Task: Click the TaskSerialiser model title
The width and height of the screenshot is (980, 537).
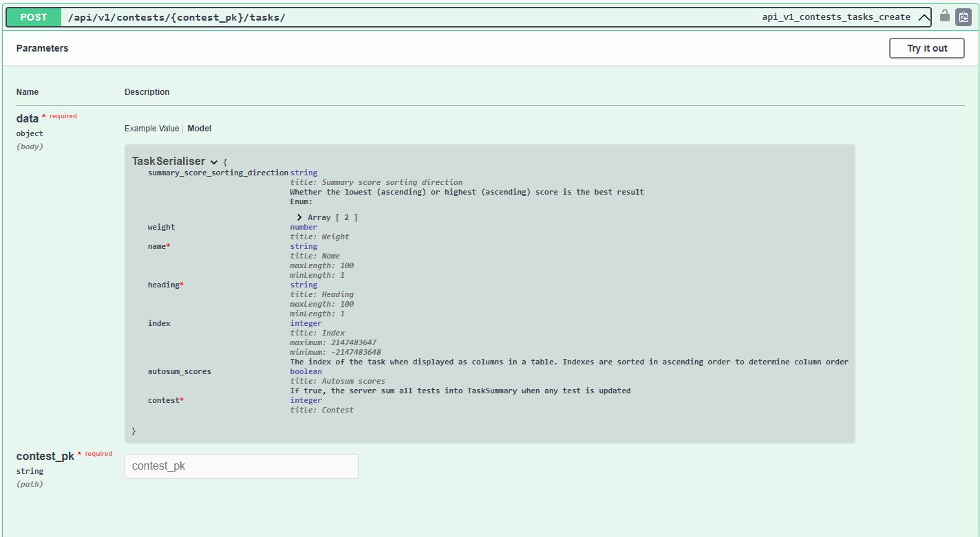Action: pos(169,162)
